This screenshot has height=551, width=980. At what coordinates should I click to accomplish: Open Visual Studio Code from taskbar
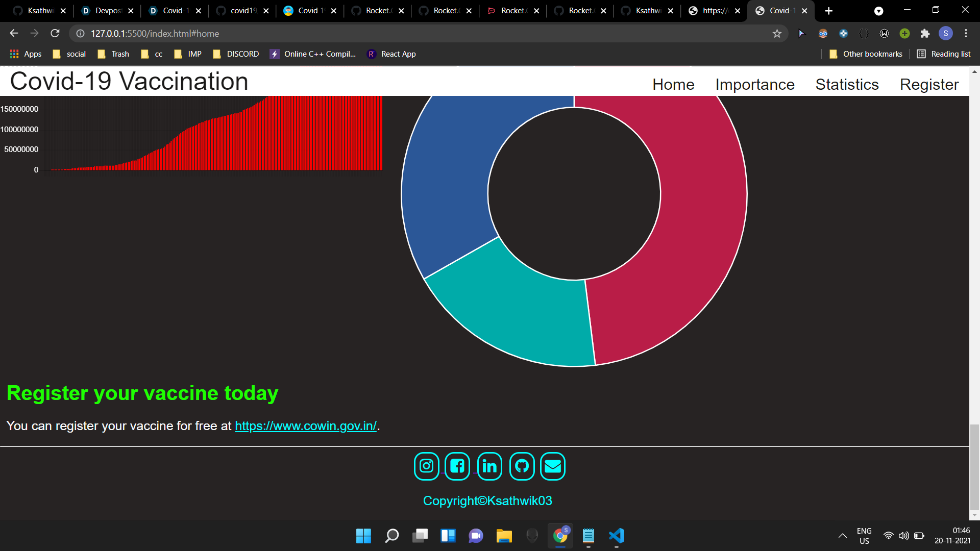(x=617, y=535)
